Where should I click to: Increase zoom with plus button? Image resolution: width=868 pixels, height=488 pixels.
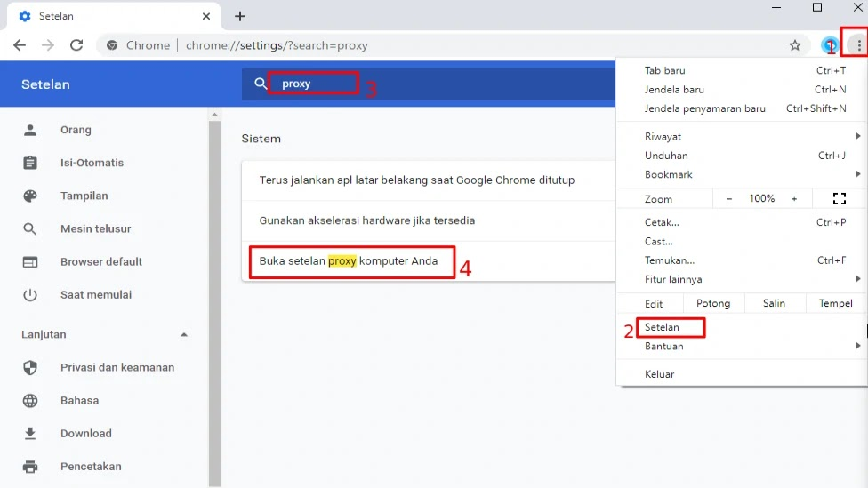click(x=794, y=198)
